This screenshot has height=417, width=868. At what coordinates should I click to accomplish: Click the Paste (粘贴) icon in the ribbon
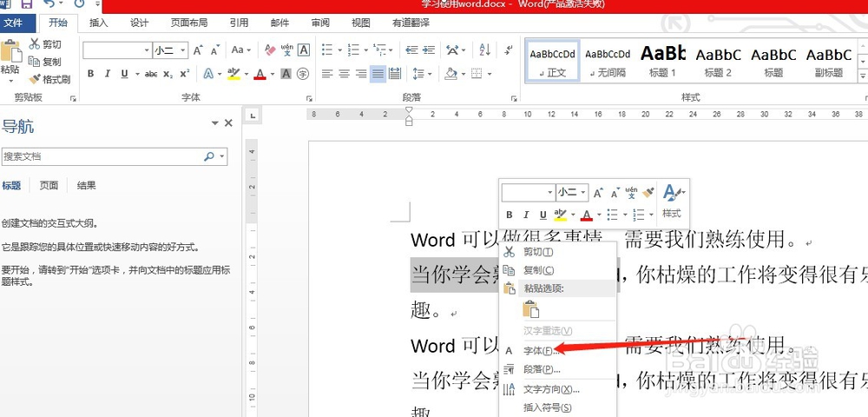[x=10, y=51]
